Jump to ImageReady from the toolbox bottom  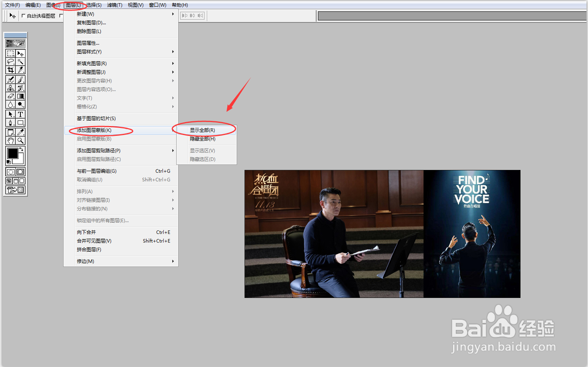click(16, 190)
